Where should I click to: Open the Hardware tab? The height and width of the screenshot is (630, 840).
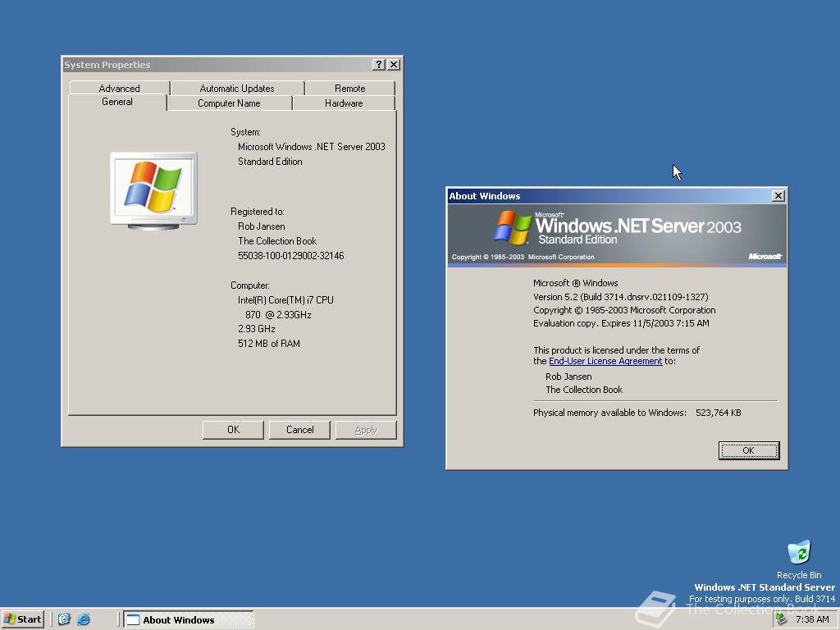344,103
